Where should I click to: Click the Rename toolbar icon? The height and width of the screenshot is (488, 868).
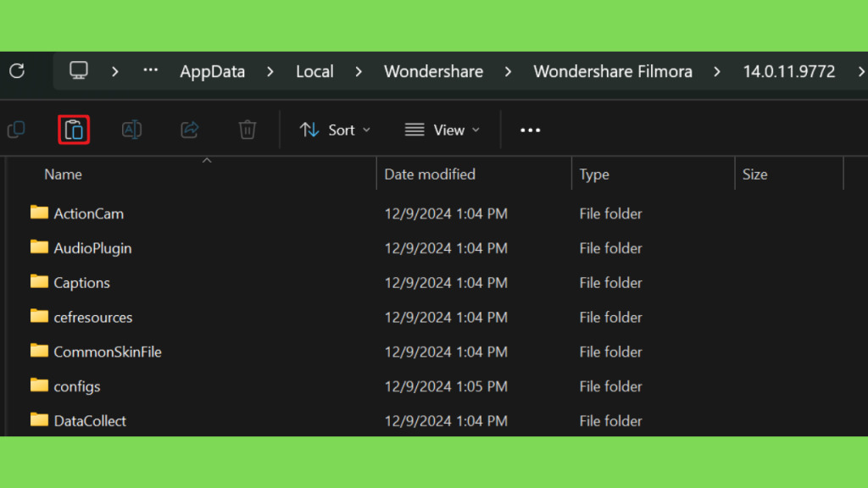click(131, 130)
